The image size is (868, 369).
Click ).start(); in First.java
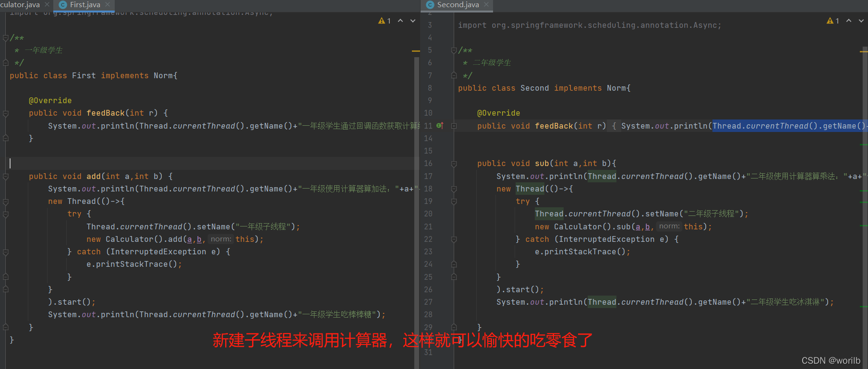click(72, 302)
